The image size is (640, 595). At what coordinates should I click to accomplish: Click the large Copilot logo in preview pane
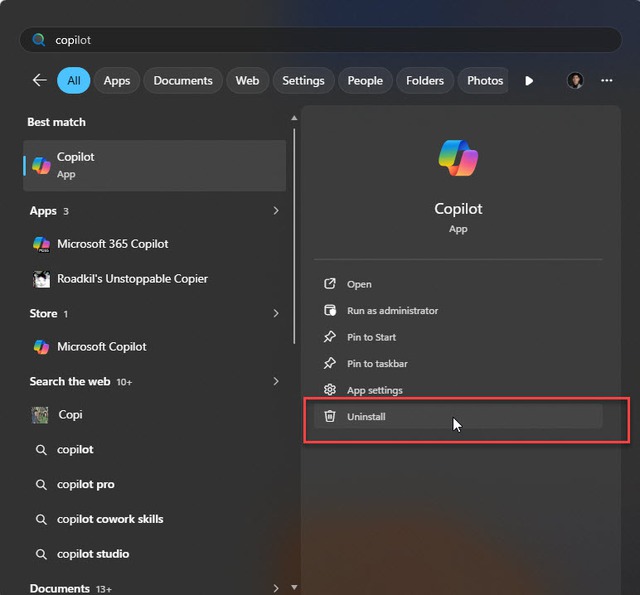[x=458, y=158]
